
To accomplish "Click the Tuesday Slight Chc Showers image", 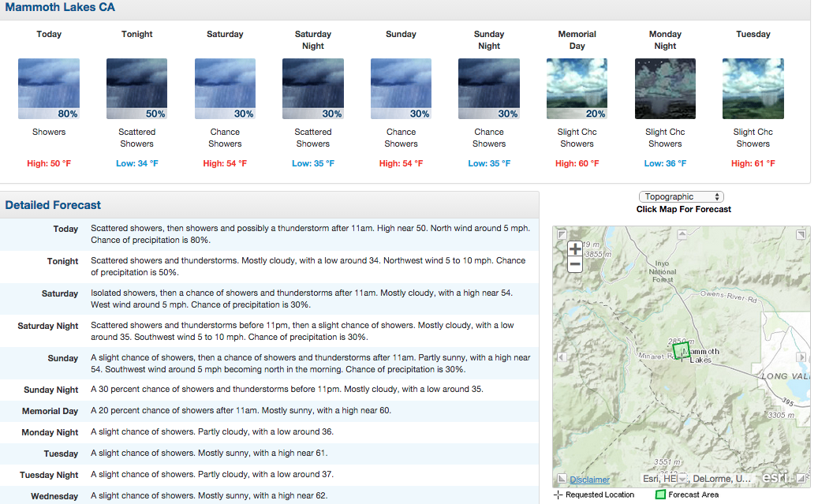I will (x=753, y=88).
